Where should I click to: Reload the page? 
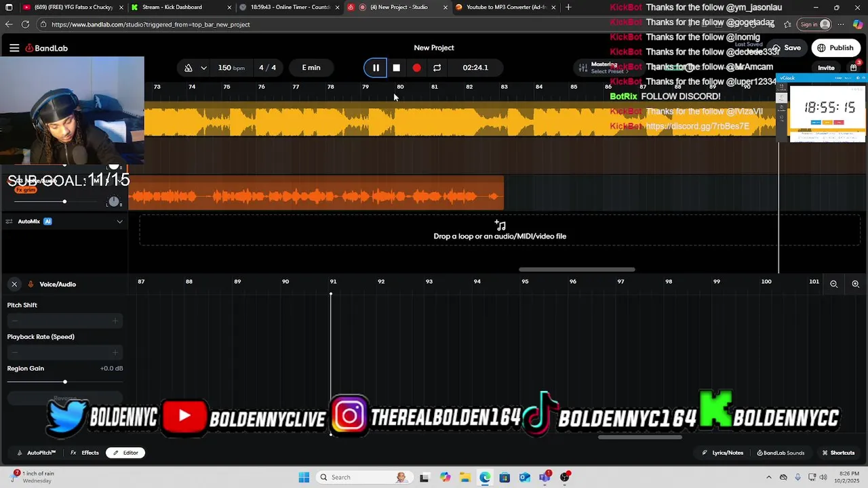(x=25, y=24)
